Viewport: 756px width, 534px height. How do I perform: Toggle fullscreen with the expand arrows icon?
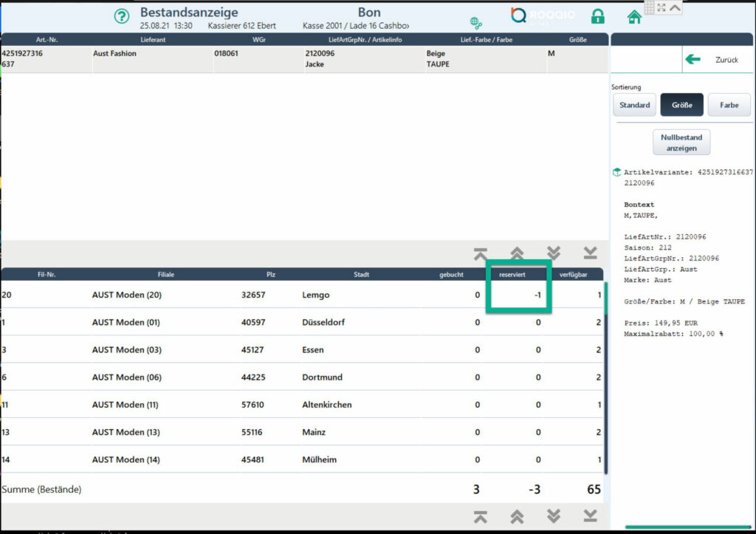tap(661, 7)
